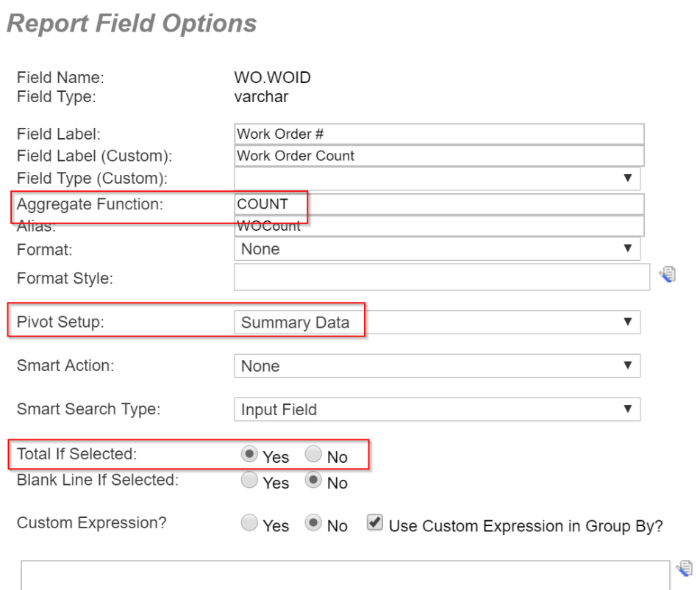The width and height of the screenshot is (700, 590).
Task: Click the Field Label (Custom) text box
Action: [x=438, y=156]
